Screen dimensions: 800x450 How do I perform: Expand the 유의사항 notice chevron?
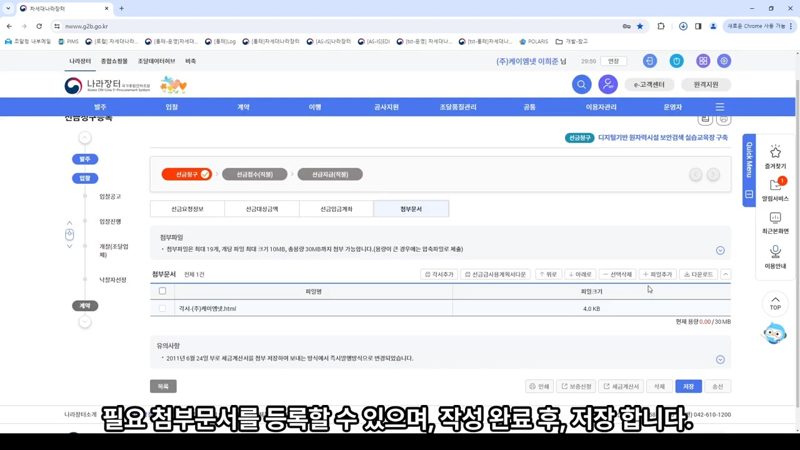click(x=720, y=360)
